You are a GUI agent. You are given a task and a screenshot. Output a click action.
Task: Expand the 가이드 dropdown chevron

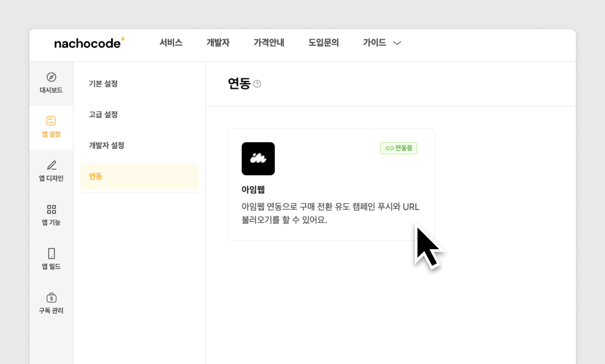tap(397, 43)
